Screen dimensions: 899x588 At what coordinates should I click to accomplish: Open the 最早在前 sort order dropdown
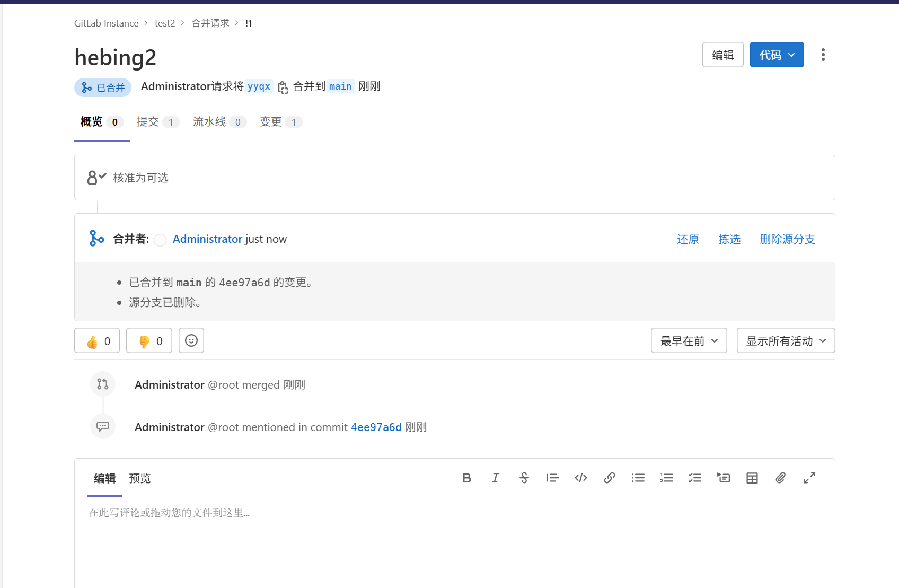(x=689, y=341)
